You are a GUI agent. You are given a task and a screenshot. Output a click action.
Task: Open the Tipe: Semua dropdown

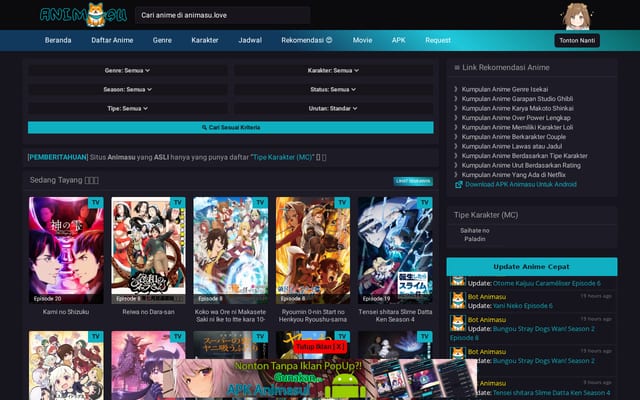click(127, 109)
